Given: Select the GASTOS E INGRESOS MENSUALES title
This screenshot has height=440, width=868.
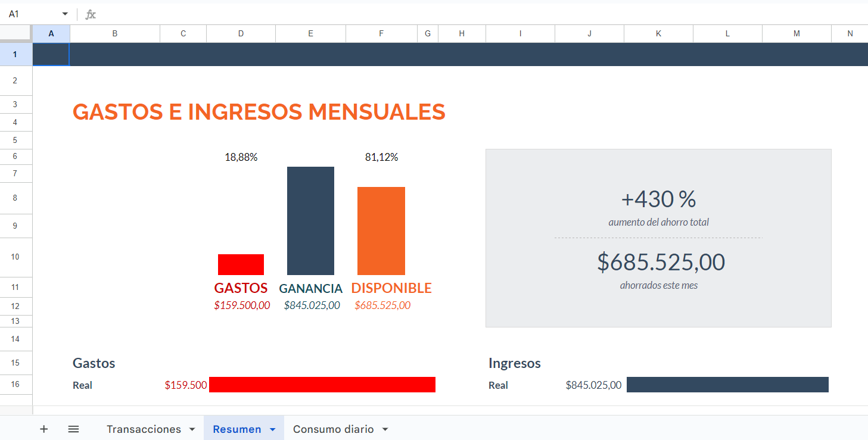Looking at the screenshot, I should tap(259, 112).
